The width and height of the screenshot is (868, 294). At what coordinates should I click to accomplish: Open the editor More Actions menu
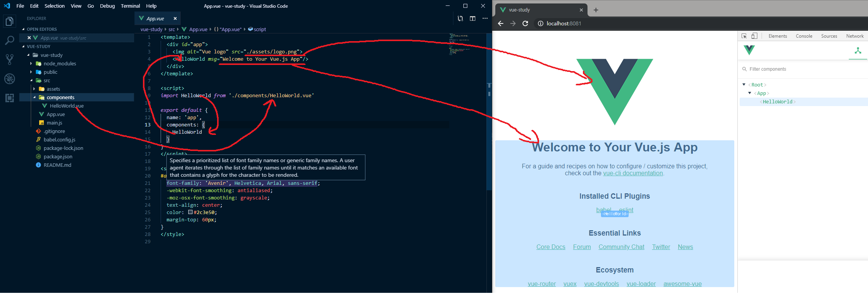pos(485,18)
